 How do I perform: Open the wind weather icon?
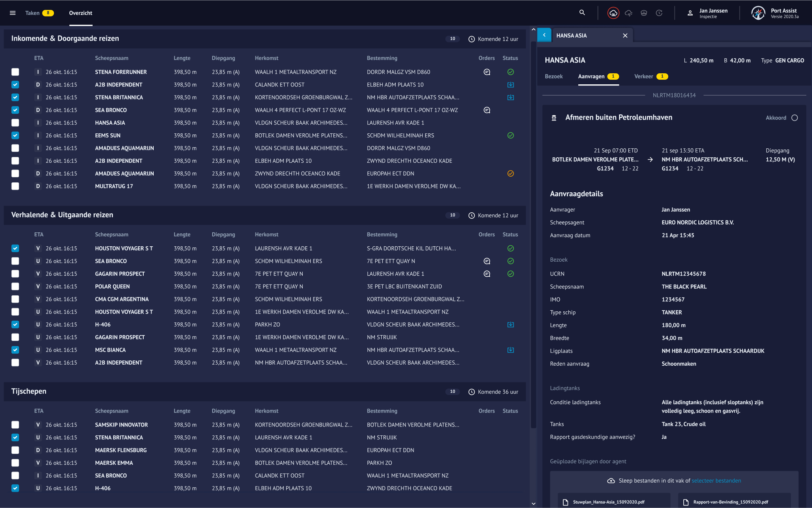point(629,13)
